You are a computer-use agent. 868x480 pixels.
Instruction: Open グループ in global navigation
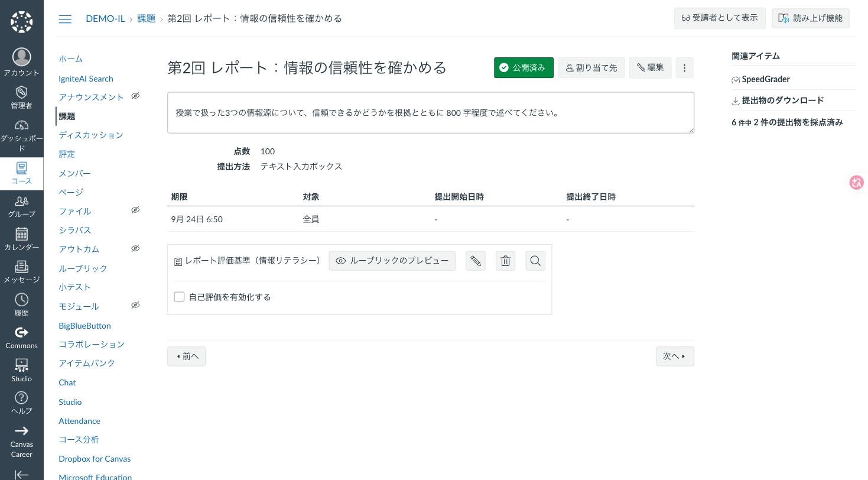click(21, 206)
